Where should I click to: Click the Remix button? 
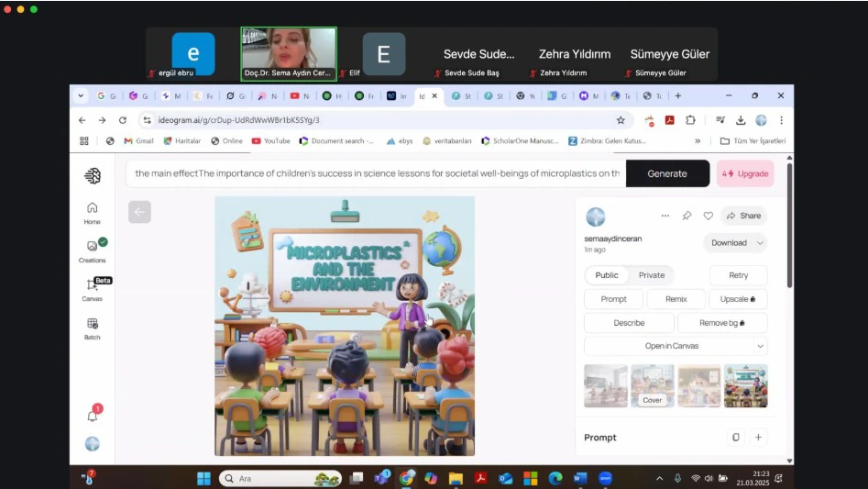[676, 299]
